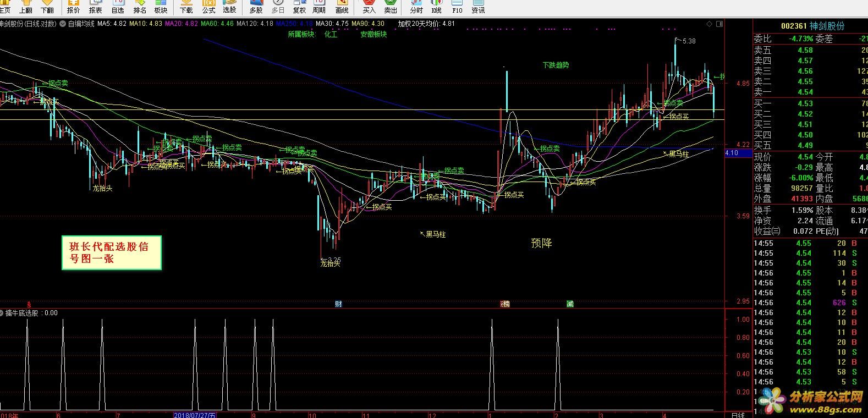Select the 画线 drawing tool icon
868x418 pixels.
[342, 7]
